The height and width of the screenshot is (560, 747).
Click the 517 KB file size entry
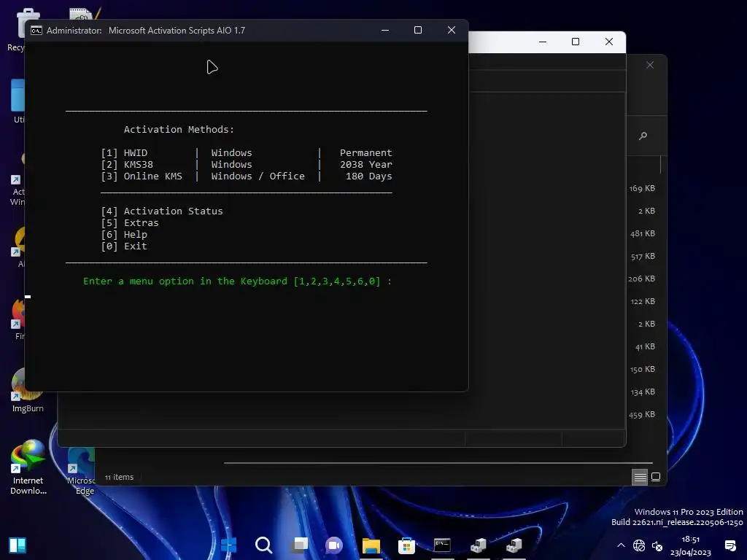(643, 256)
